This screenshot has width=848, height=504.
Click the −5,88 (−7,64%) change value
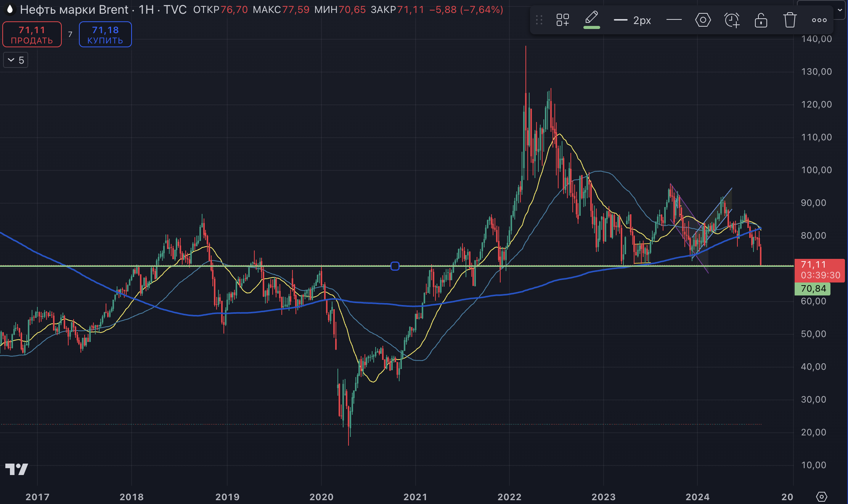(x=466, y=10)
